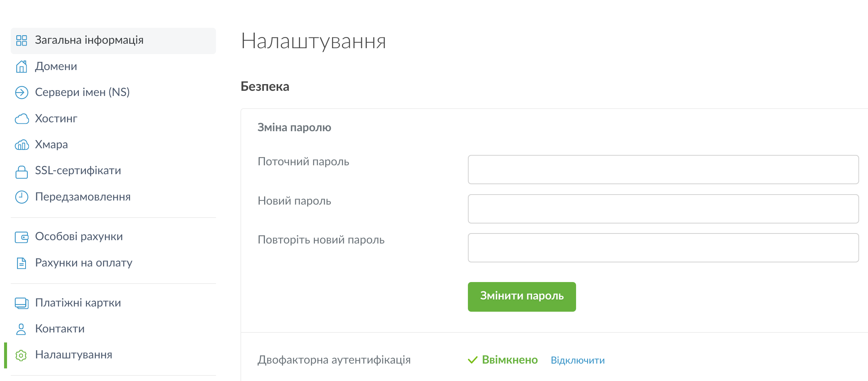Click the wallet icon for Особові рахунки
The image size is (868, 381).
tap(21, 237)
